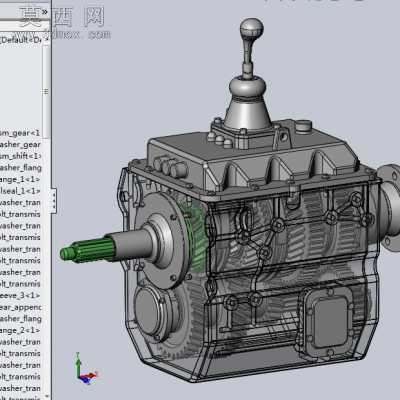Select the conical shifter boot housing
Image resolution: width=400 pixels, height=400 pixels.
pos(247,113)
